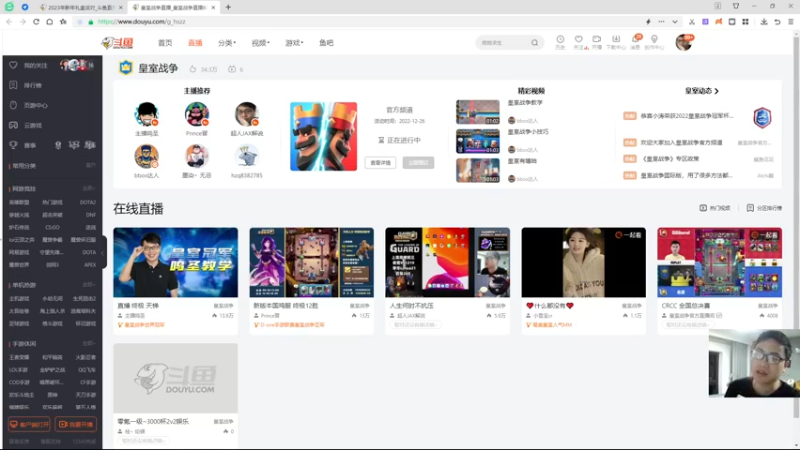Open the user avatar in header
Image resolution: width=800 pixels, height=450 pixels.
pos(683,42)
